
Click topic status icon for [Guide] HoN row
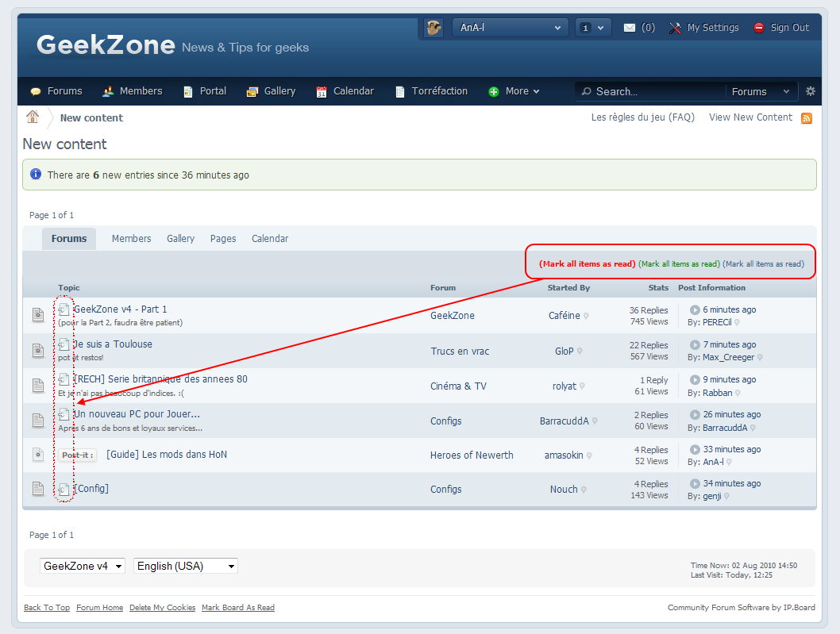pos(38,455)
